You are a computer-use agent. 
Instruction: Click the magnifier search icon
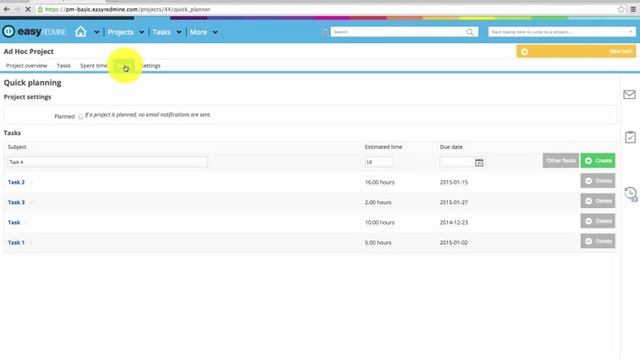point(470,32)
